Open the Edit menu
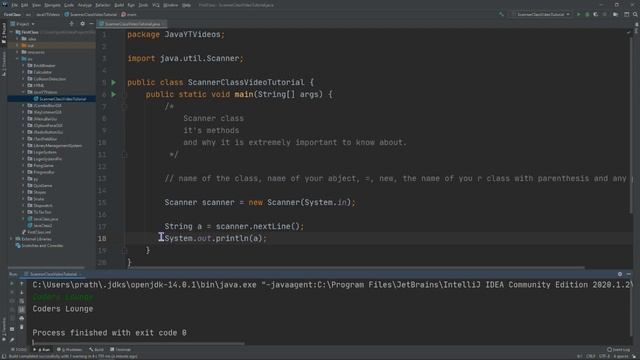This screenshot has width=640, height=360. point(24,5)
